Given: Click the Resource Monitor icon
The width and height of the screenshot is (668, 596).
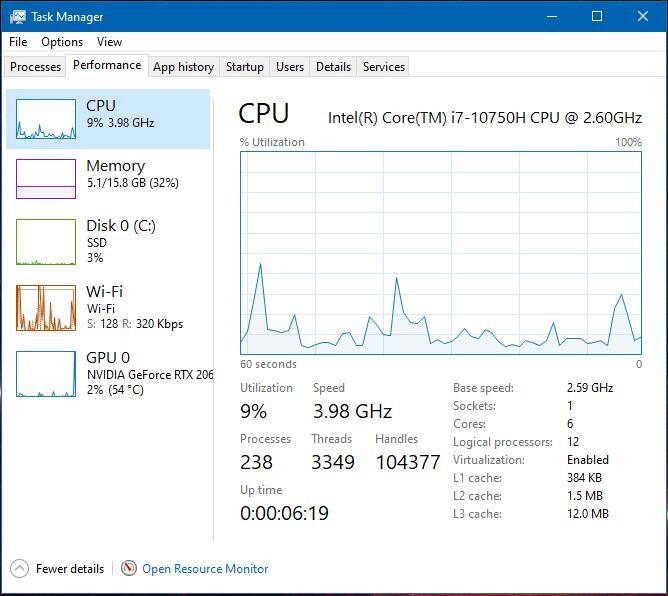Looking at the screenshot, I should tap(128, 568).
